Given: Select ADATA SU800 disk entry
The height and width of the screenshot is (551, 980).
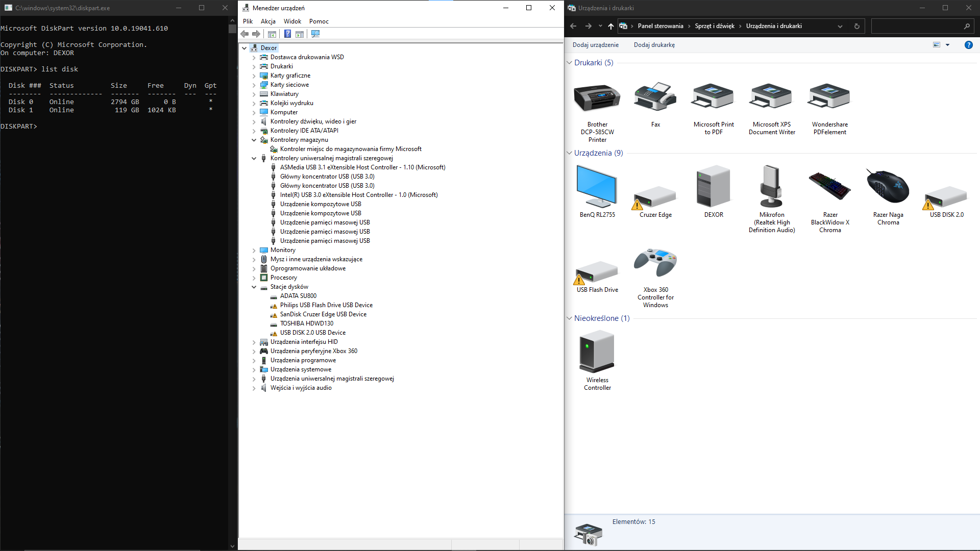Looking at the screenshot, I should tap(298, 296).
